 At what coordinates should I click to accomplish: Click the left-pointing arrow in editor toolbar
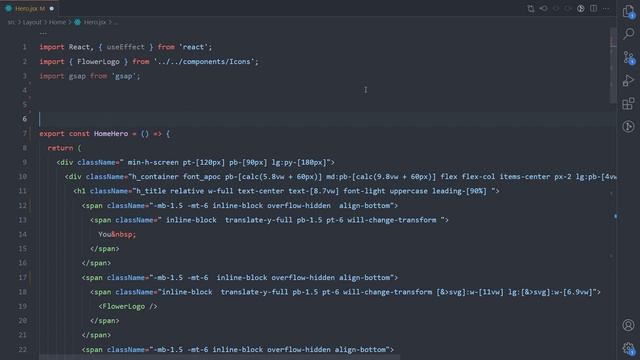544,9
